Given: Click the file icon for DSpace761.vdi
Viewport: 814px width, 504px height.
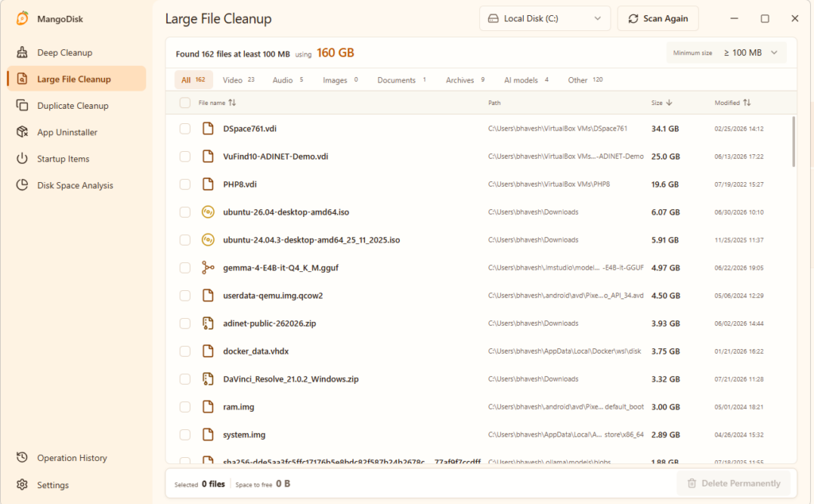Looking at the screenshot, I should (x=207, y=128).
